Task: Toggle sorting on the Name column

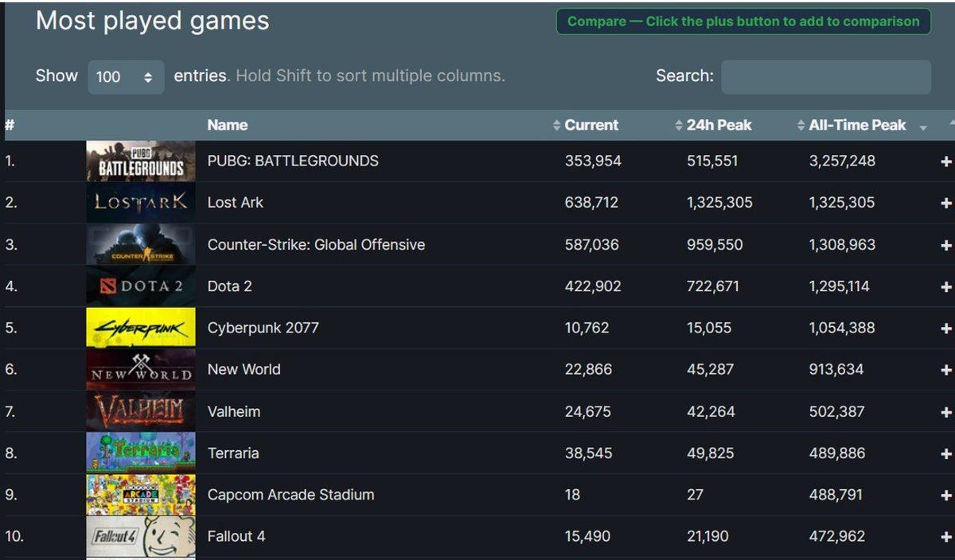Action: tap(228, 125)
